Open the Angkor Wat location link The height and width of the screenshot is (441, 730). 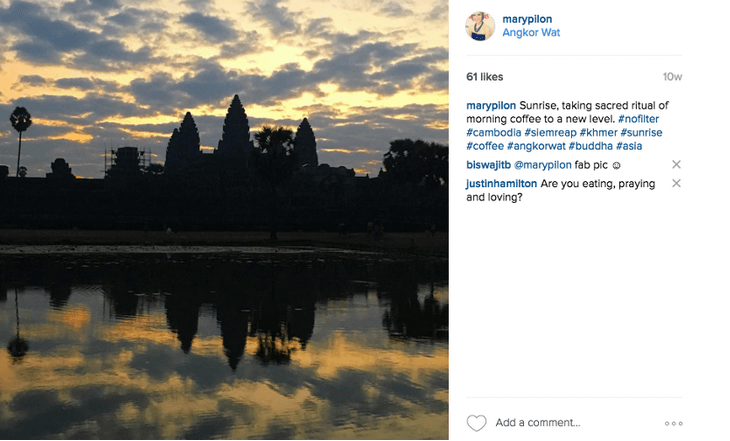[x=531, y=33]
